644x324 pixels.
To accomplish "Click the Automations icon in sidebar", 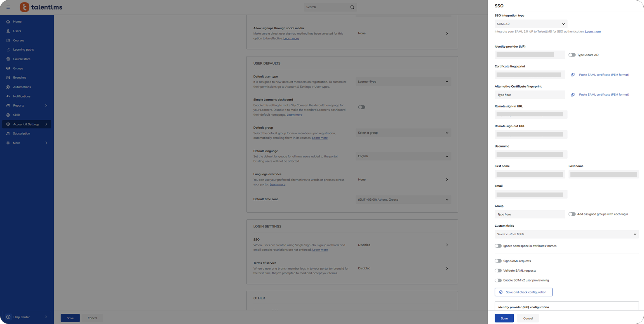I will pyautogui.click(x=8, y=87).
